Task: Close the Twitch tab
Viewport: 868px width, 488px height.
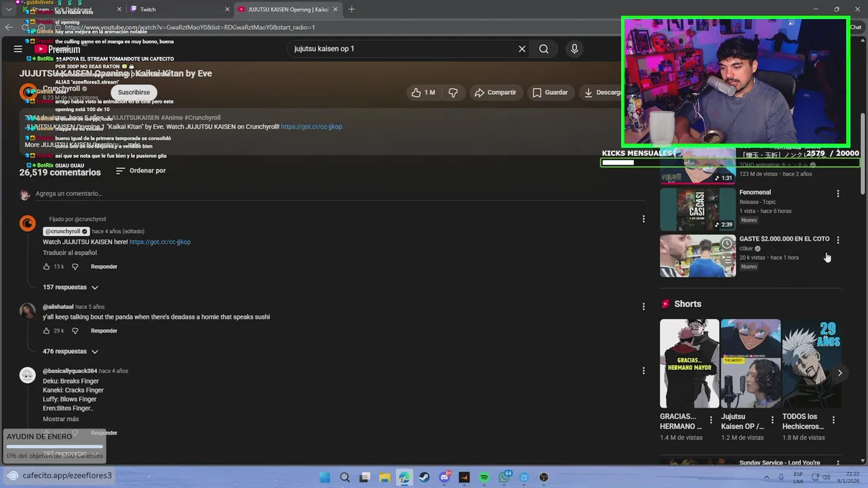Action: point(226,9)
